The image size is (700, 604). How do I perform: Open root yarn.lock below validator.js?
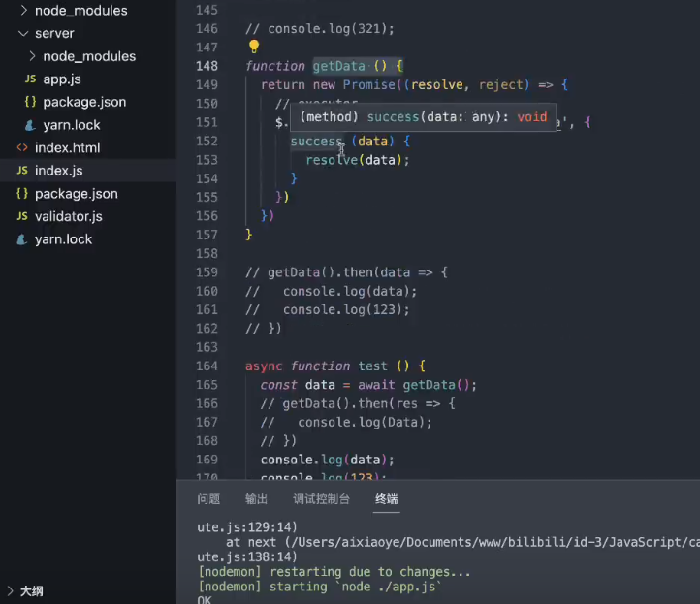tap(63, 239)
